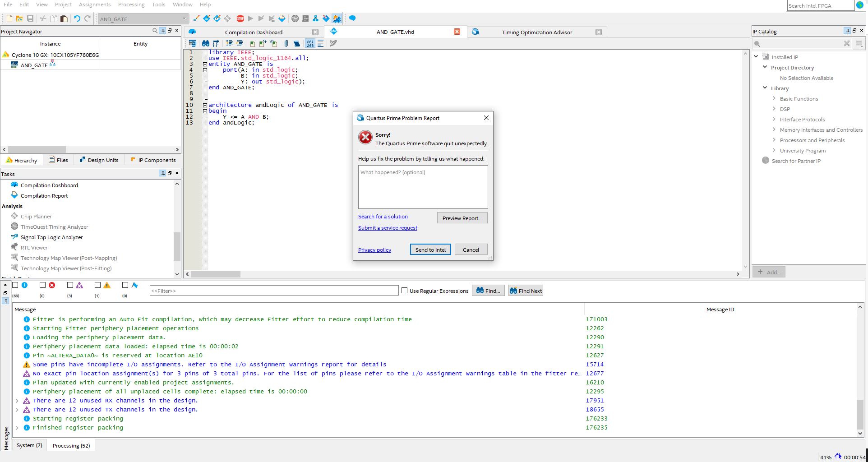Click the binoculars Find icon in editor toolbar
This screenshot has width=868, height=462.
click(206, 43)
